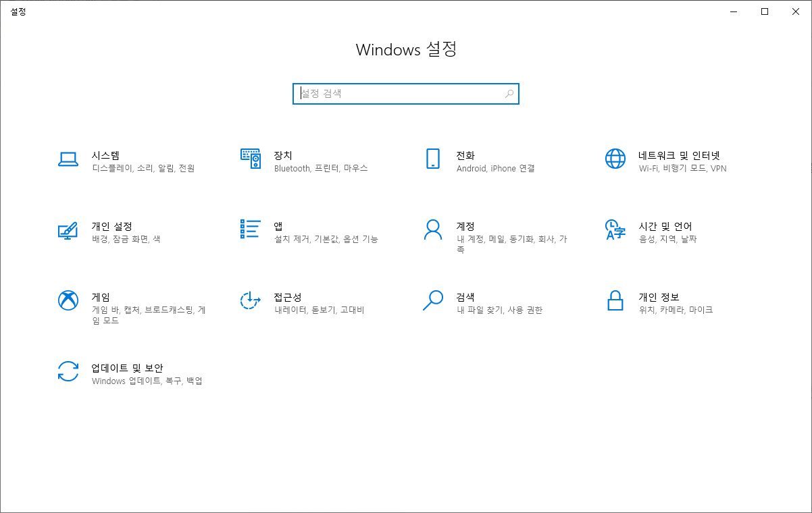The height and width of the screenshot is (513, 812).
Task: Open the 업데이트 및 보안 refresh icon
Action: tap(68, 371)
